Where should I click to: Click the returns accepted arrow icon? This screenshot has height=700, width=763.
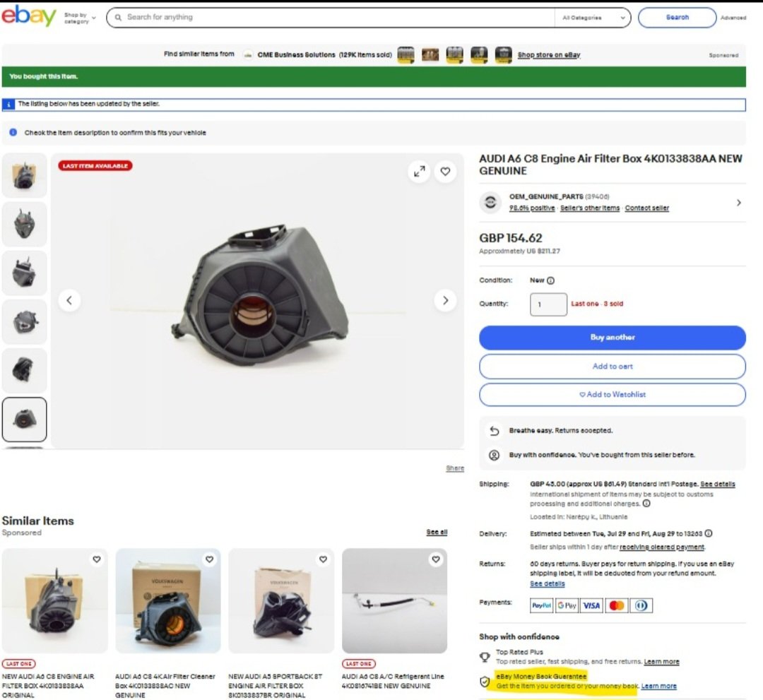495,430
